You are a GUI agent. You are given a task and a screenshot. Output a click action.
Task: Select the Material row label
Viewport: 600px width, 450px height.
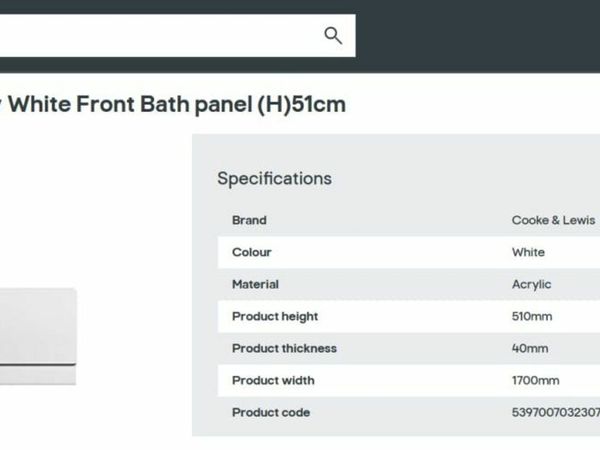[255, 285]
